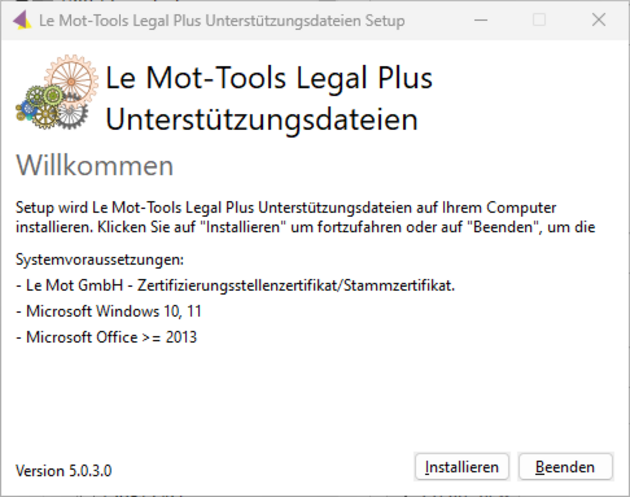Image resolution: width=630 pixels, height=497 pixels.
Task: Click the Installieren button
Action: [x=462, y=467]
